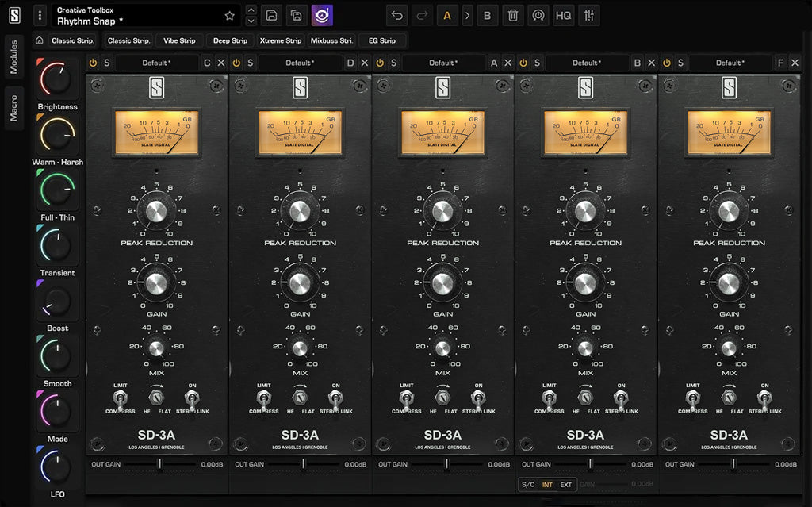Remove module in slot A with X
The width and height of the screenshot is (812, 507).
508,63
